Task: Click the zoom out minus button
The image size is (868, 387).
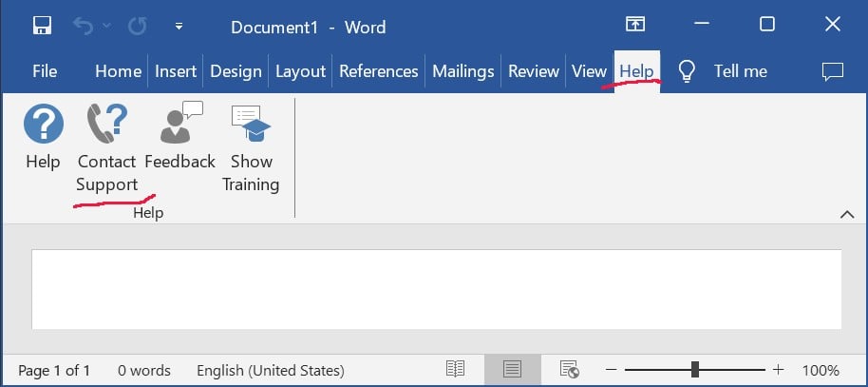Action: point(612,370)
